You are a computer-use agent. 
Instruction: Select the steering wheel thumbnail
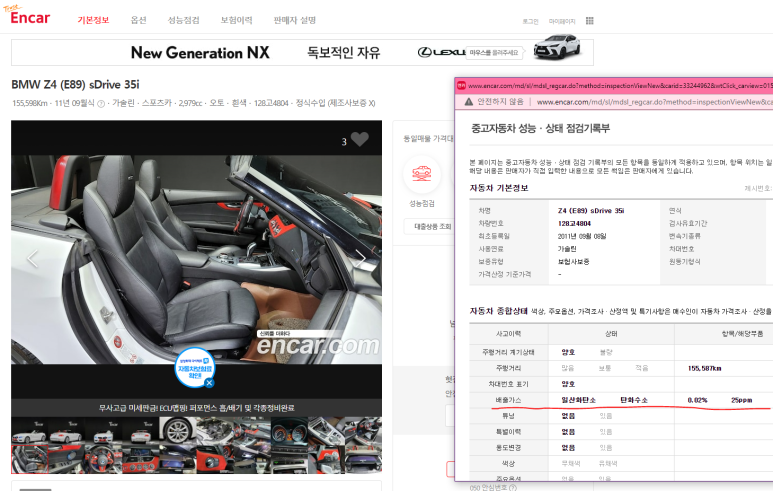click(x=104, y=459)
